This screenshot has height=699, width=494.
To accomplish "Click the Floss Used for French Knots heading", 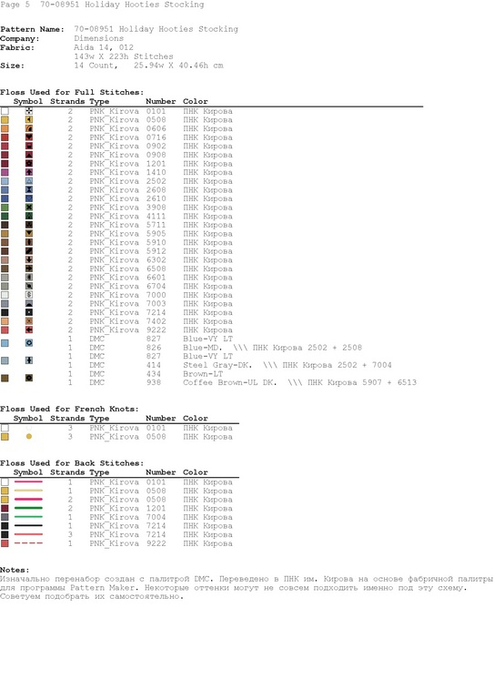I will pyautogui.click(x=69, y=409).
